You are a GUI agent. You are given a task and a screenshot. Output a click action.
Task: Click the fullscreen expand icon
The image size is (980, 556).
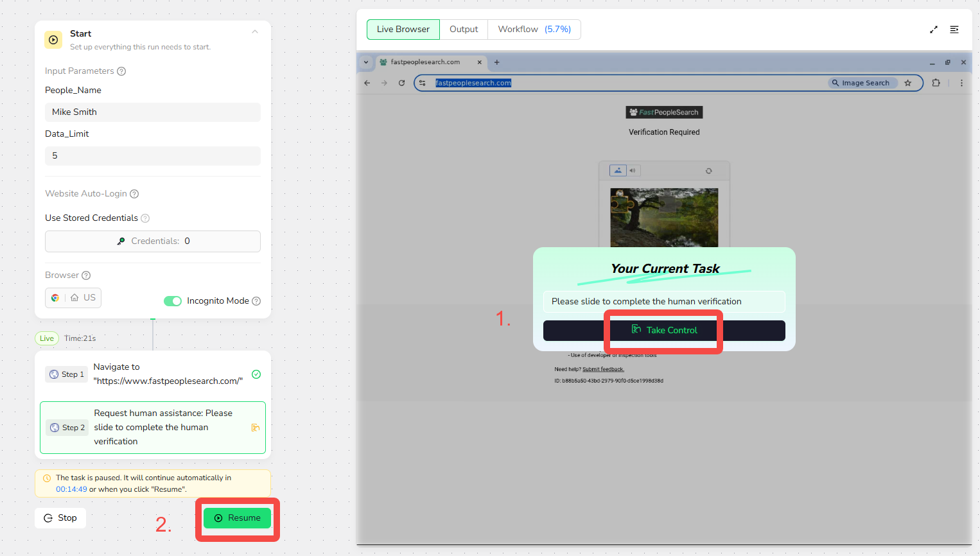933,30
